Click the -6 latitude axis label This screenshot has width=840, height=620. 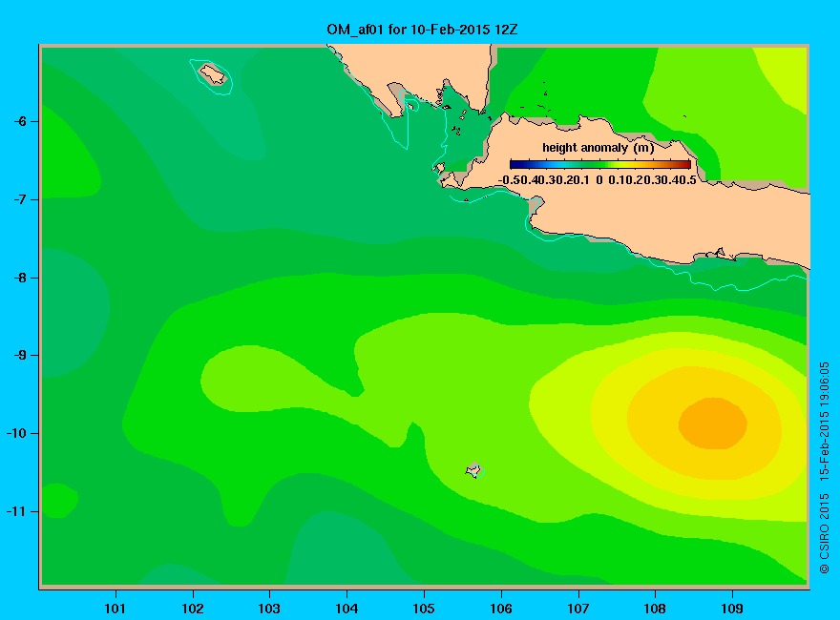[20, 121]
